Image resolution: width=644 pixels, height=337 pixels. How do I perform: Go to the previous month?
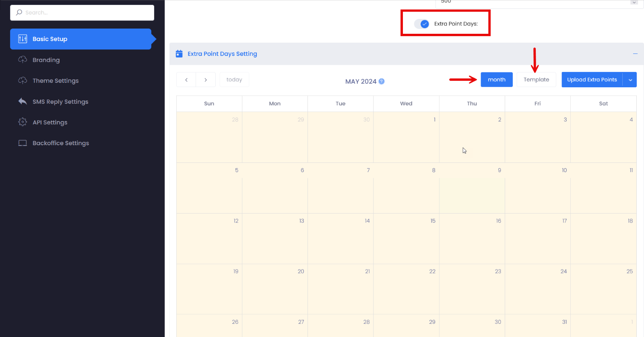tap(186, 80)
